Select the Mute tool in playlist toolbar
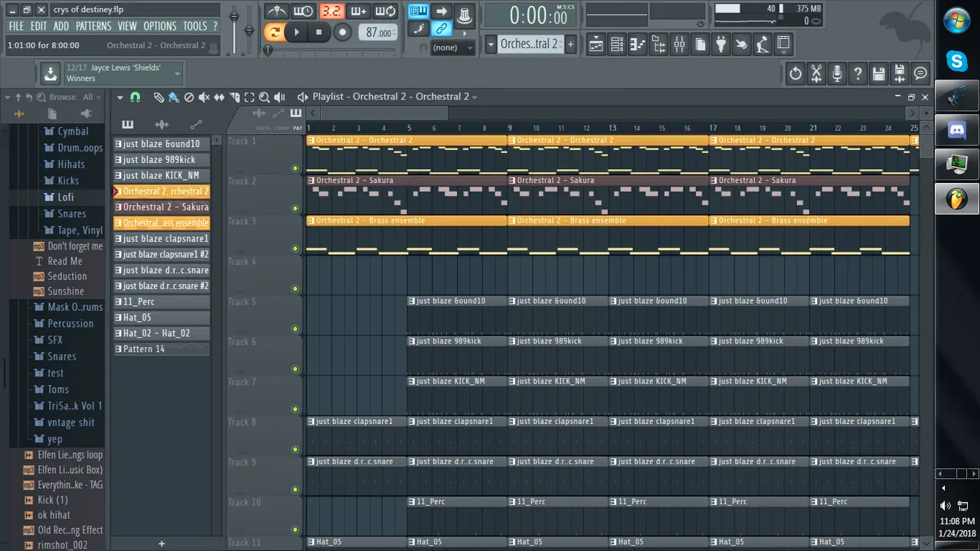980x551 pixels. [204, 97]
